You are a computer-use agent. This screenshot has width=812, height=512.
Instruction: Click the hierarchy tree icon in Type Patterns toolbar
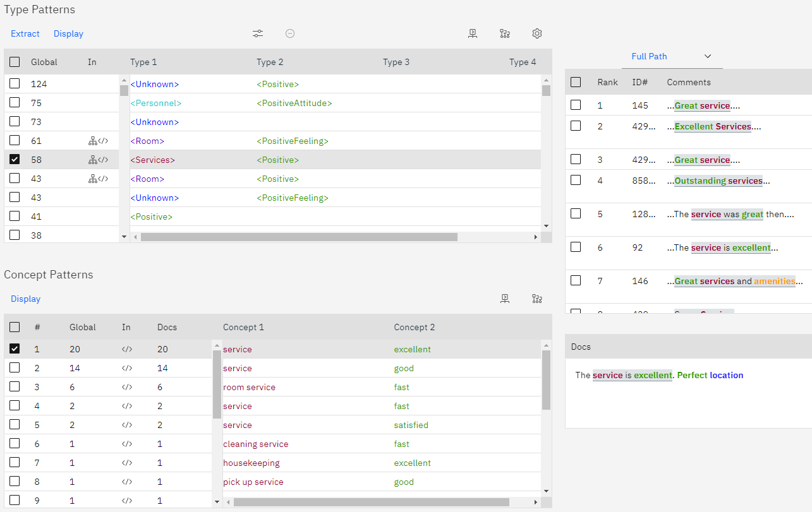(504, 33)
